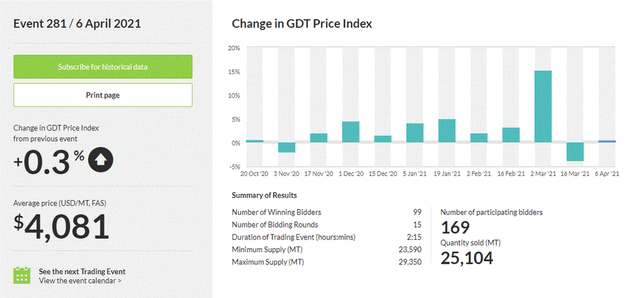Open the View the event calendar link
644x298 pixels.
click(x=80, y=281)
